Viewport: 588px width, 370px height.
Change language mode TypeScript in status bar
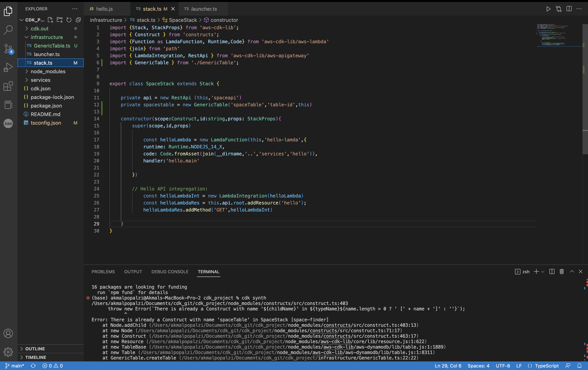pos(547,366)
